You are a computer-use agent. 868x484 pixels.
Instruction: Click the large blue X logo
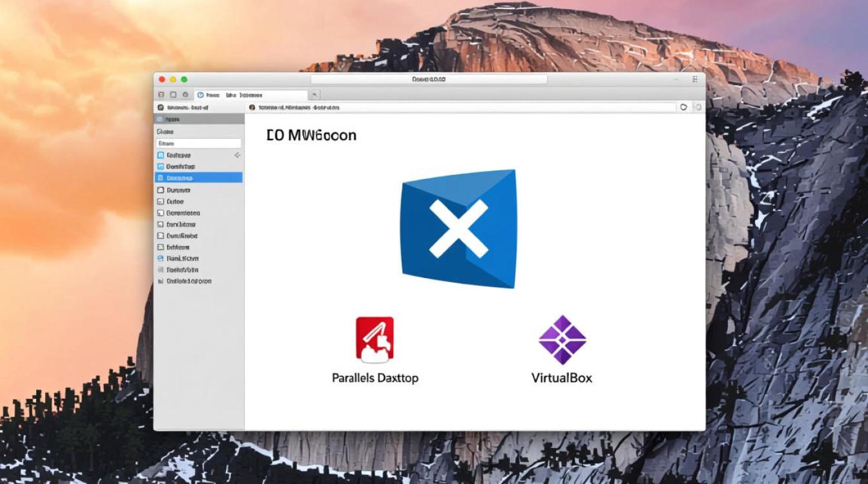pos(459,228)
